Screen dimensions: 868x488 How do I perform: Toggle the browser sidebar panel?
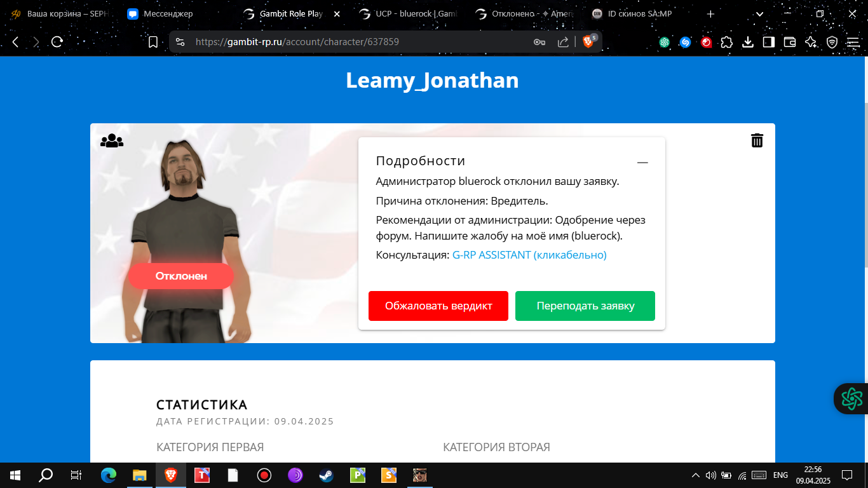tap(769, 42)
